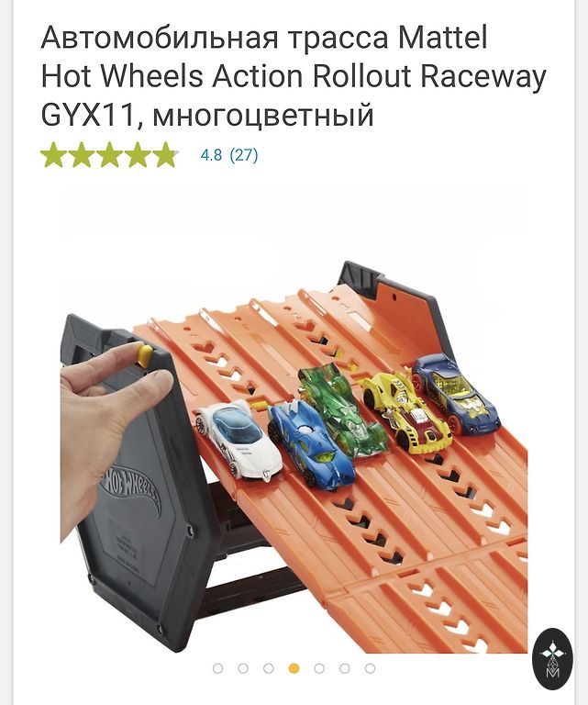Tap the yellow launcher lever in the photo
The image size is (588, 705).
144,355
